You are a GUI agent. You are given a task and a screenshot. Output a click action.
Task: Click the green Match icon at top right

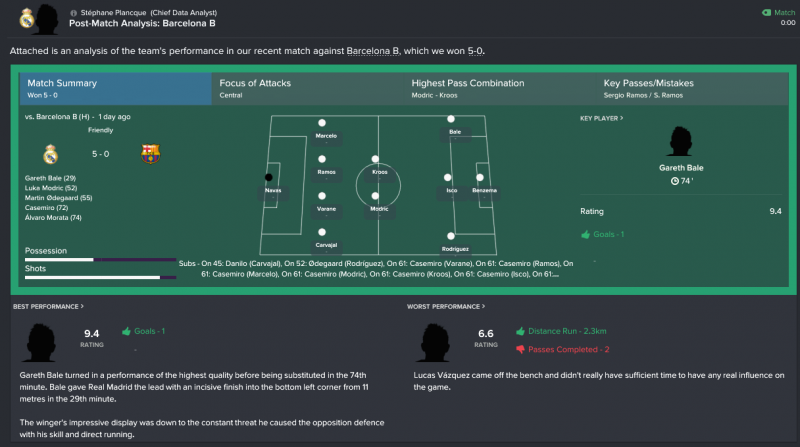click(766, 13)
